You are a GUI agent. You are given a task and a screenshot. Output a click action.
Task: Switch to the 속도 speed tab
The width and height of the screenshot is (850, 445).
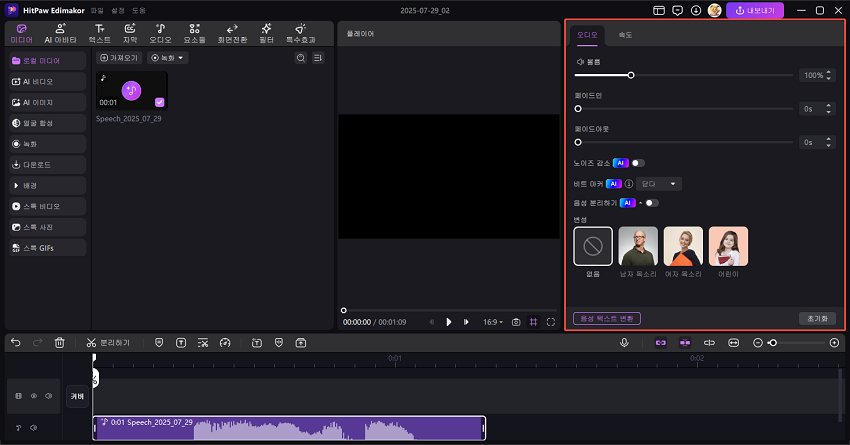[x=625, y=35]
